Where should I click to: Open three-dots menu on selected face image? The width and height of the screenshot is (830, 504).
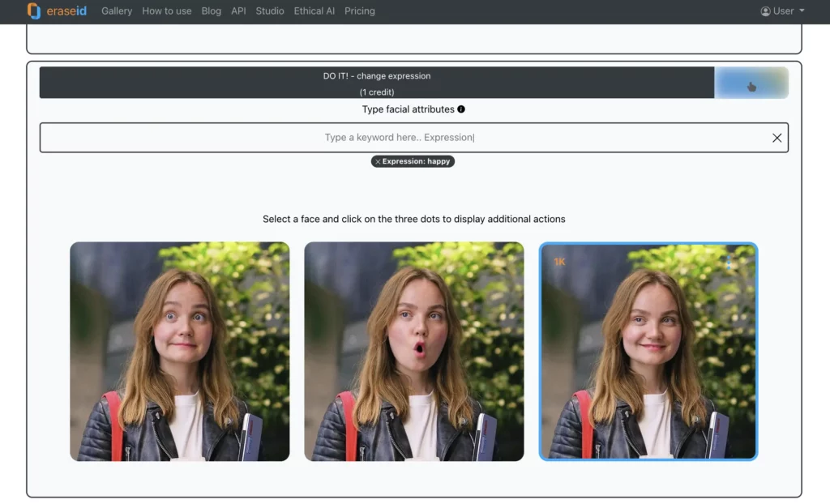[x=728, y=263]
